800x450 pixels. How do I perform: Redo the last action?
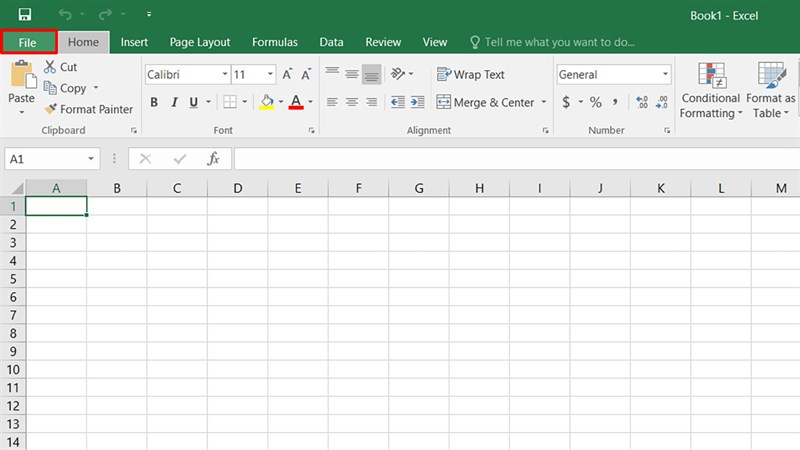click(105, 14)
